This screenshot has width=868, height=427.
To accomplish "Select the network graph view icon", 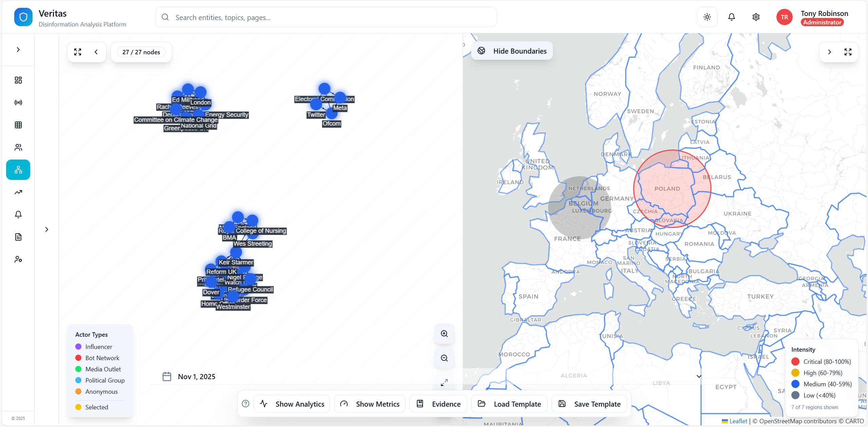I will click(x=18, y=169).
